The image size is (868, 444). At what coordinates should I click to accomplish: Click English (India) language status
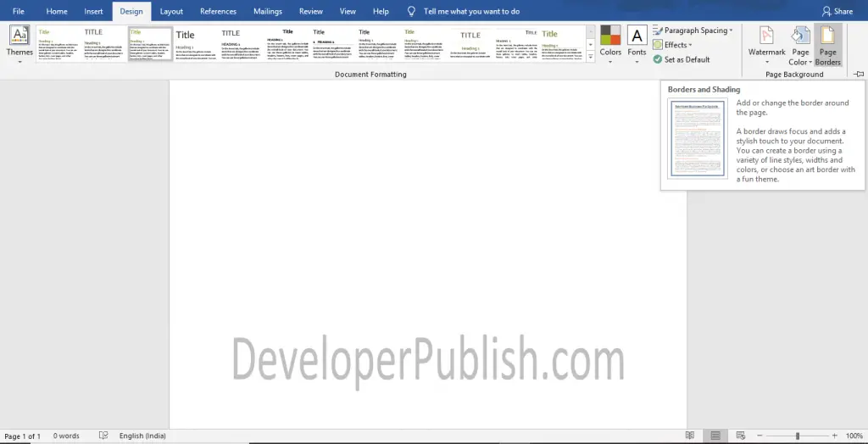[142, 436]
